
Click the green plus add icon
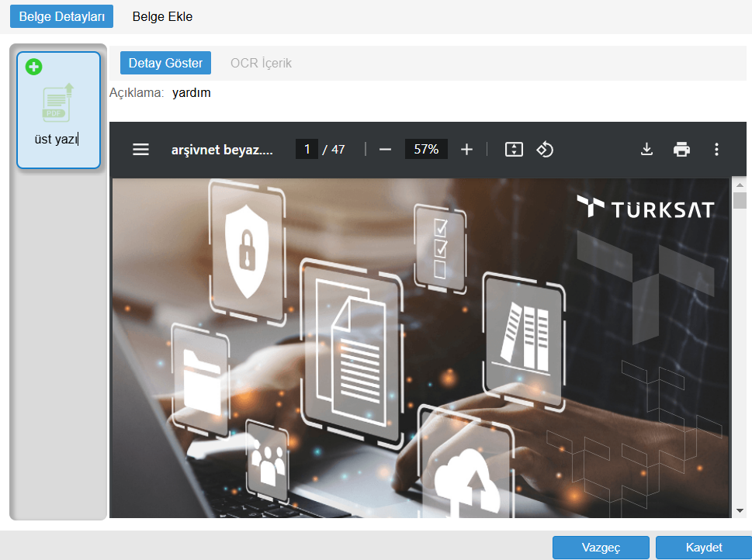(x=33, y=67)
